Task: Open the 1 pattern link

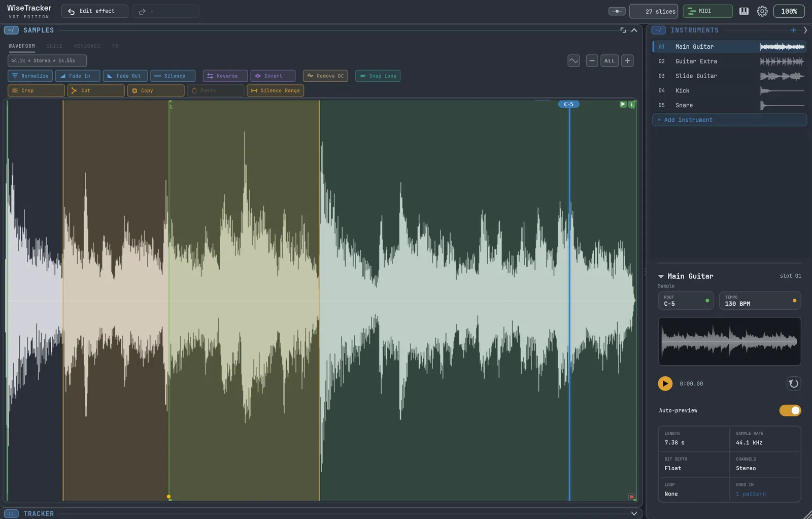Action: (751, 494)
